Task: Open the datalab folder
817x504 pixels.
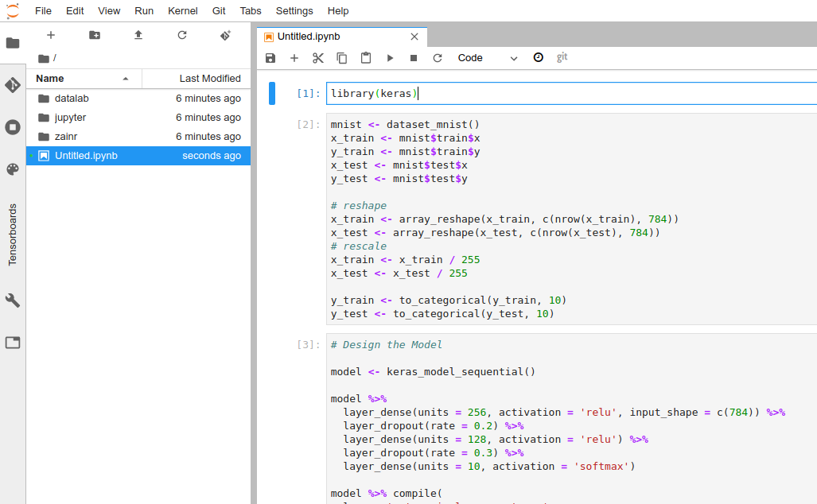Action: (x=71, y=99)
